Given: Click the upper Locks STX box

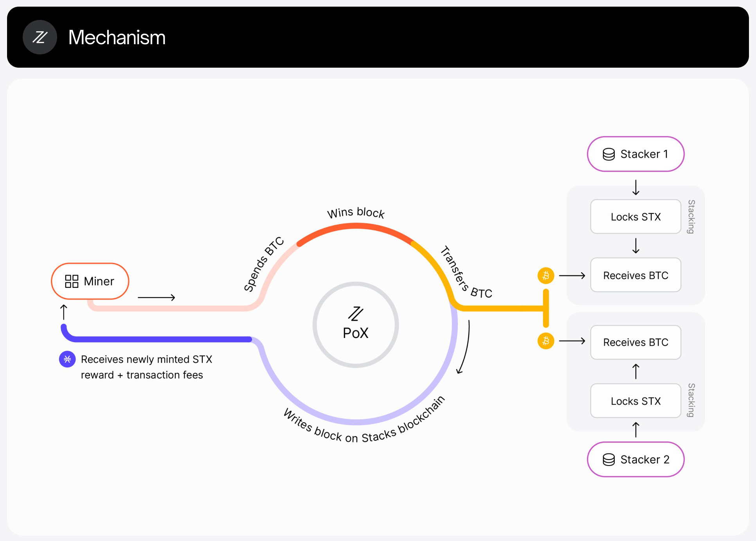Looking at the screenshot, I should tap(635, 217).
